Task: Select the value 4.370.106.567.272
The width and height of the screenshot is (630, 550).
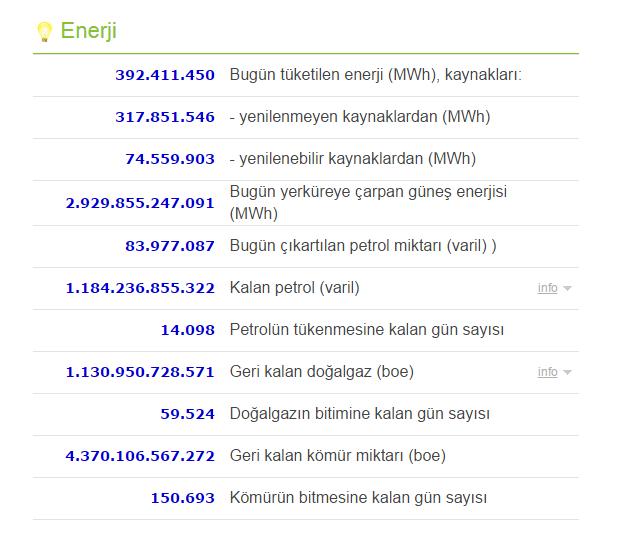Action: point(140,456)
